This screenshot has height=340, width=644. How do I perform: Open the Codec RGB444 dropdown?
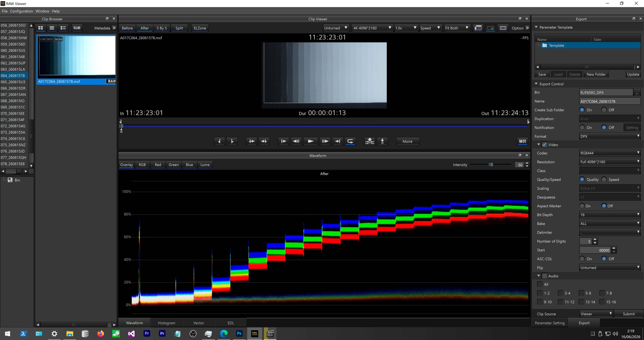(x=610, y=153)
